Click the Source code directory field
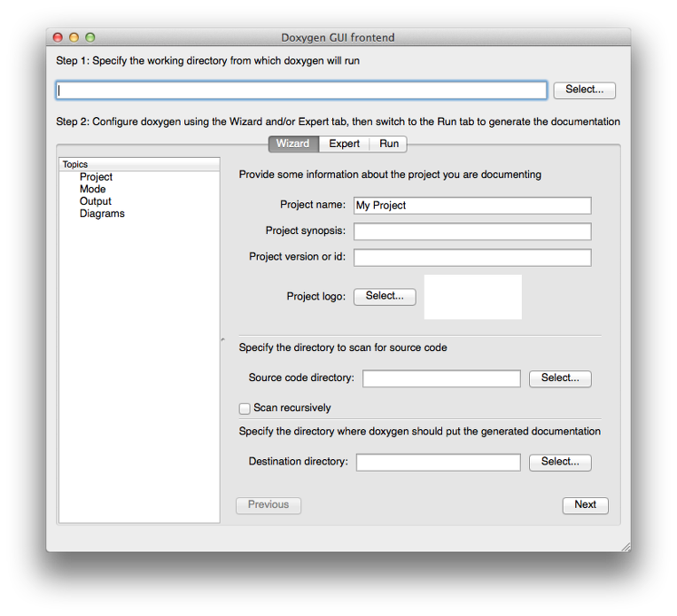The image size is (677, 616). coord(441,378)
